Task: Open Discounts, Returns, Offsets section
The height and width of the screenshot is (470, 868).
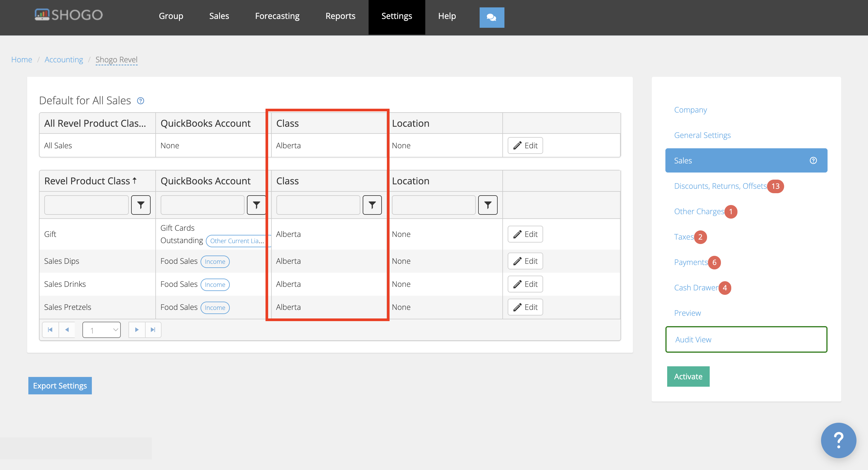Action: pos(720,186)
